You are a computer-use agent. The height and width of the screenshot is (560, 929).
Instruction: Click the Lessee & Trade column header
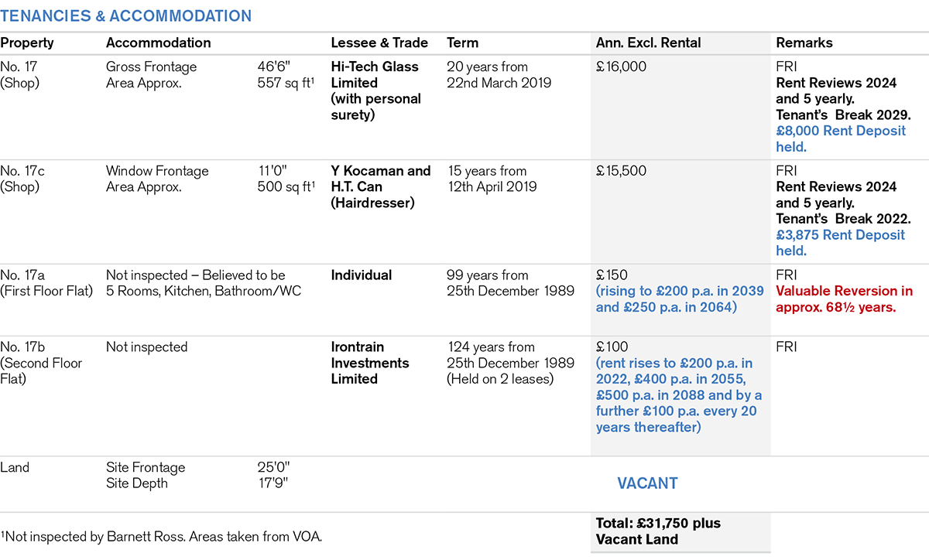379,43
